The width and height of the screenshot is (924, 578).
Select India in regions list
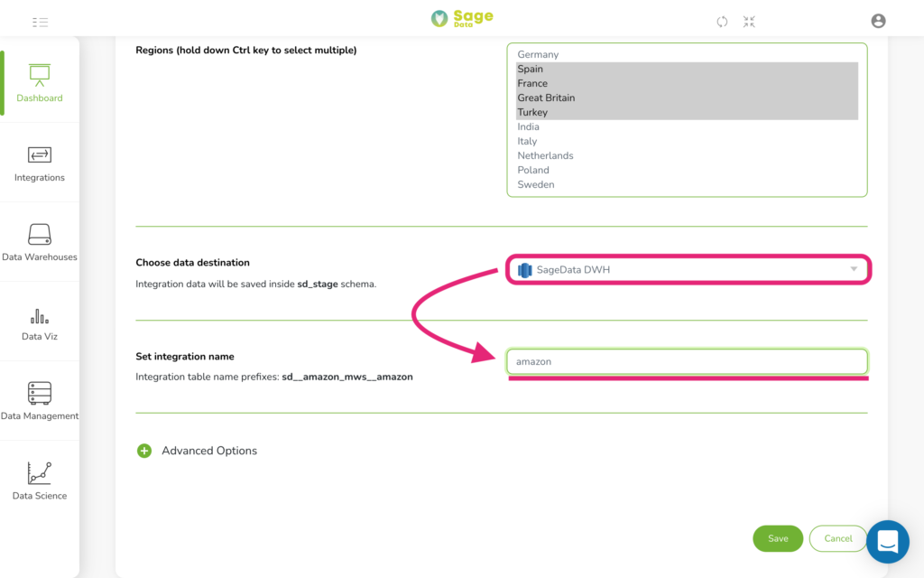click(x=687, y=126)
